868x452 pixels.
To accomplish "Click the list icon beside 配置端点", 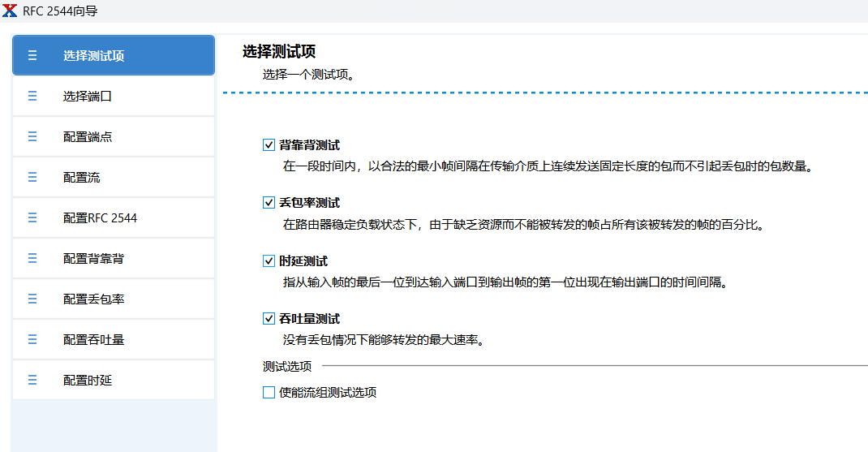I will pos(32,136).
